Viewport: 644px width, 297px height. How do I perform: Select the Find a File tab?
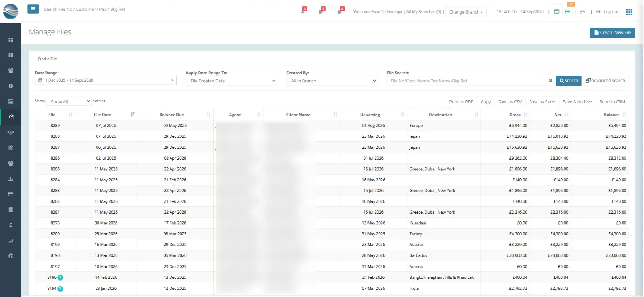[48, 59]
